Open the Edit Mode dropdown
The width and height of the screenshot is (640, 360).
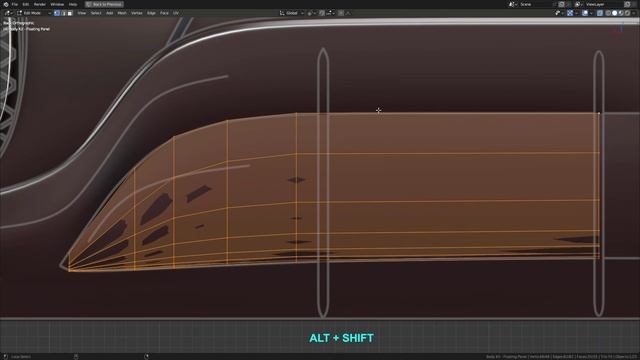point(34,13)
